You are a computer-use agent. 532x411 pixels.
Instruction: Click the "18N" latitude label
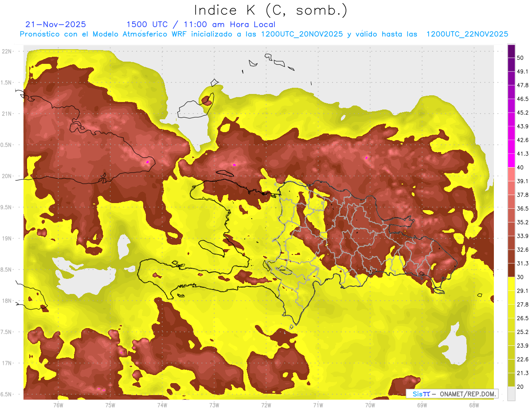click(7, 301)
